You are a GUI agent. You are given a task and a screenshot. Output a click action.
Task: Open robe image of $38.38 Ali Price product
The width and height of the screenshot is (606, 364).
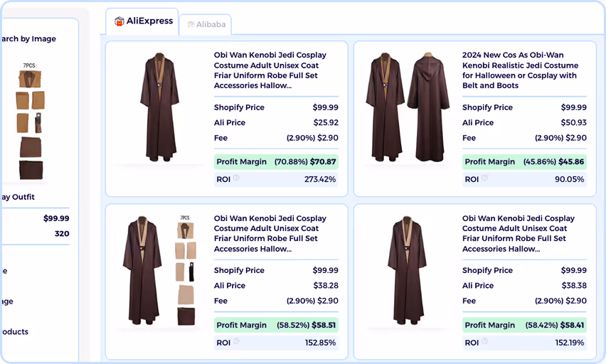click(407, 270)
